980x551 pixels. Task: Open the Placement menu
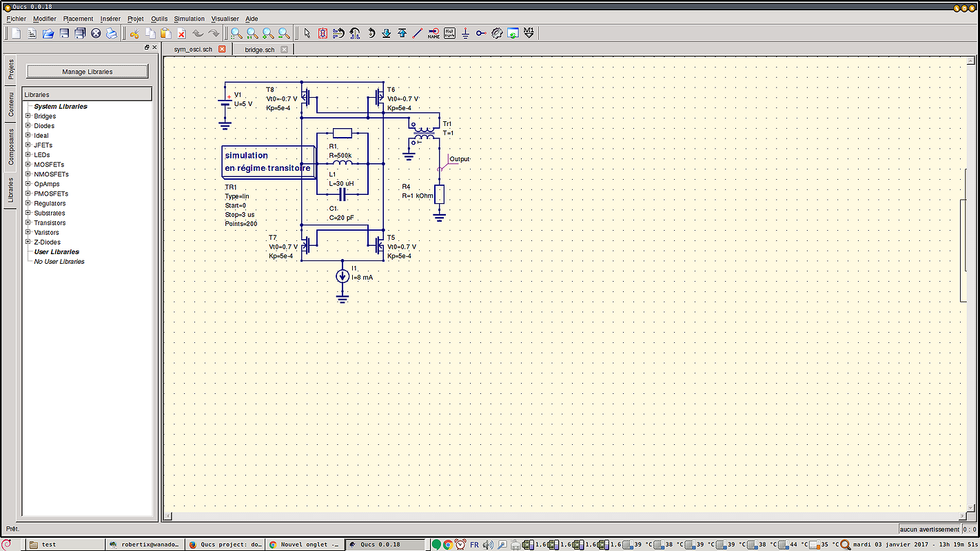point(78,19)
